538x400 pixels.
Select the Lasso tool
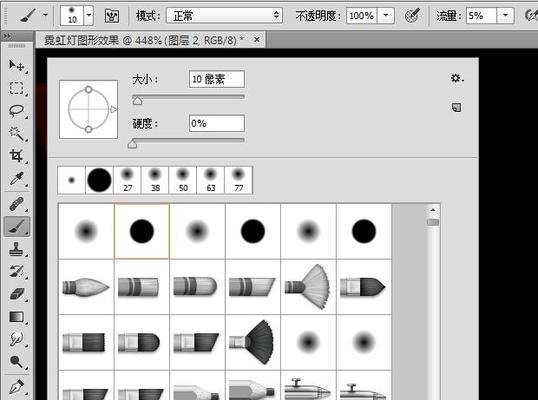(x=16, y=111)
